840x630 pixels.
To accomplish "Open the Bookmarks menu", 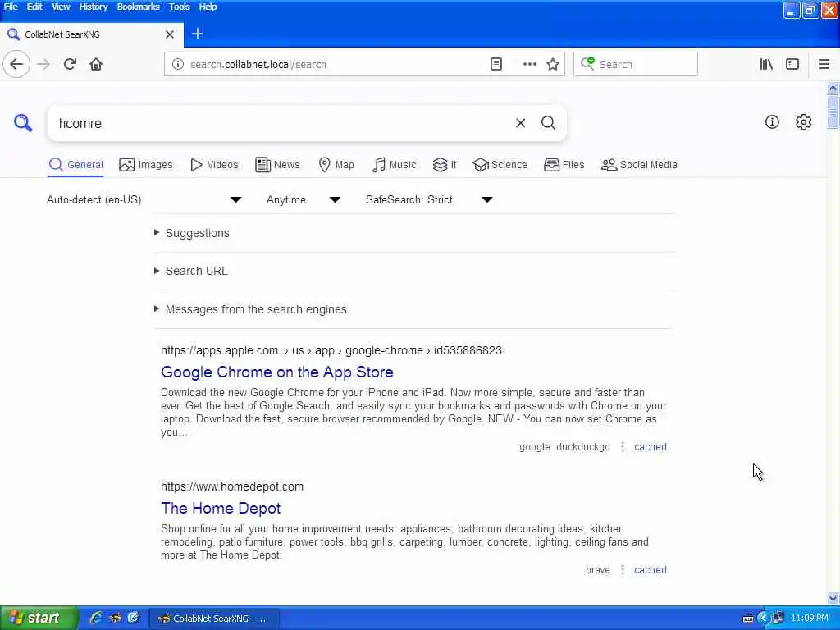I will pos(138,7).
